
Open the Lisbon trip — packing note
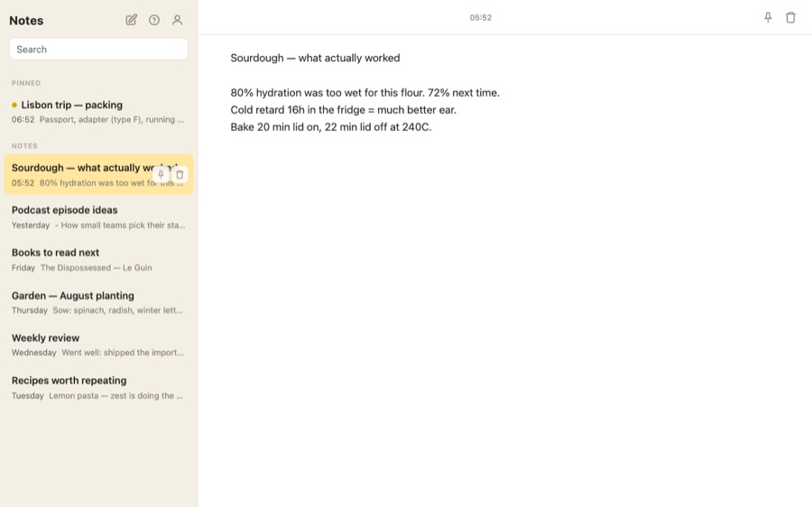point(98,111)
